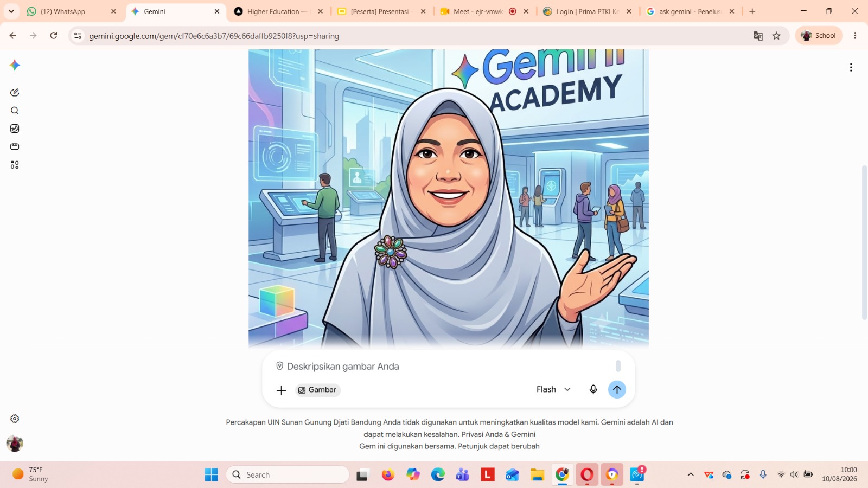This screenshot has height=488, width=868.
Task: Close the Meet tab
Action: click(526, 11)
